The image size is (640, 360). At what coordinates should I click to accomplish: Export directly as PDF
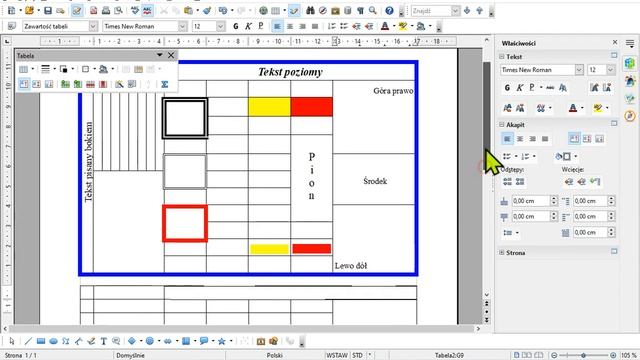(93, 11)
